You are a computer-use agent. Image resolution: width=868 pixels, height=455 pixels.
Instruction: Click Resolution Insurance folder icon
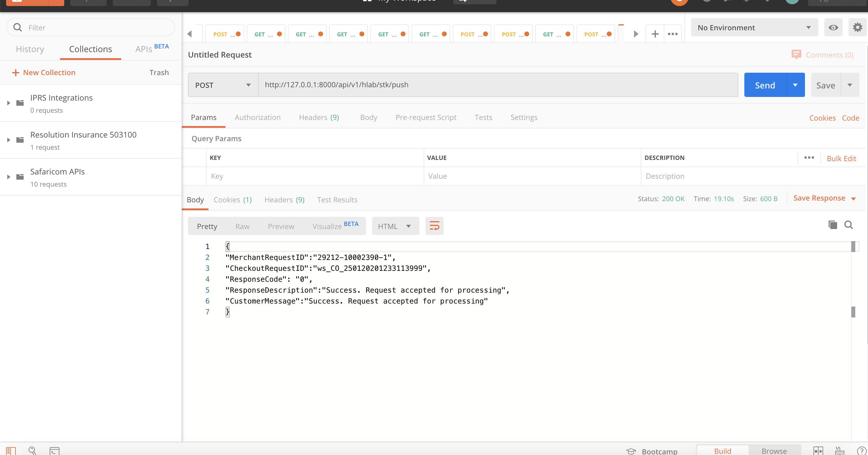click(20, 140)
